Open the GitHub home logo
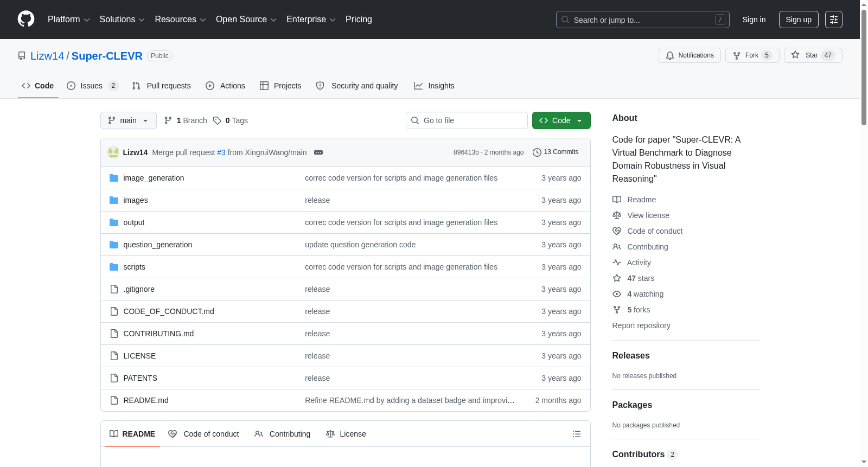868x467 pixels. pyautogui.click(x=26, y=20)
